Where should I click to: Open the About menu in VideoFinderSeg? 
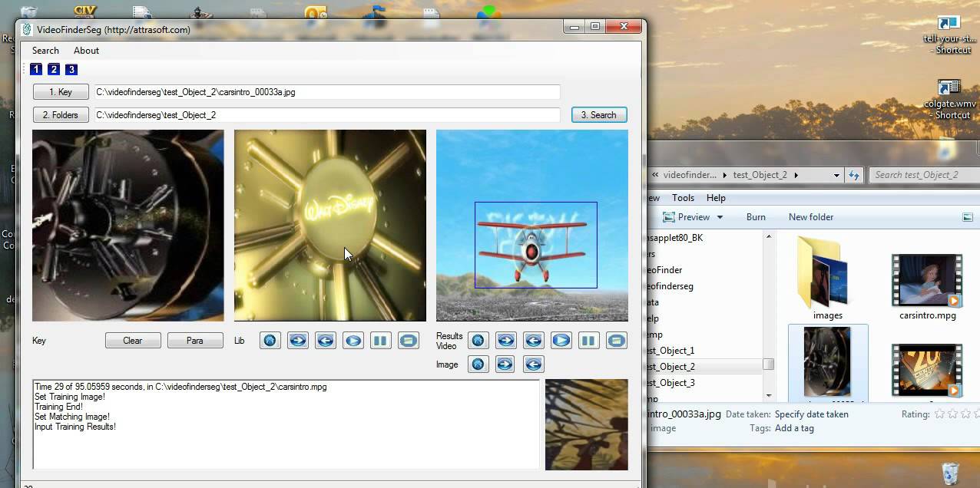86,51
